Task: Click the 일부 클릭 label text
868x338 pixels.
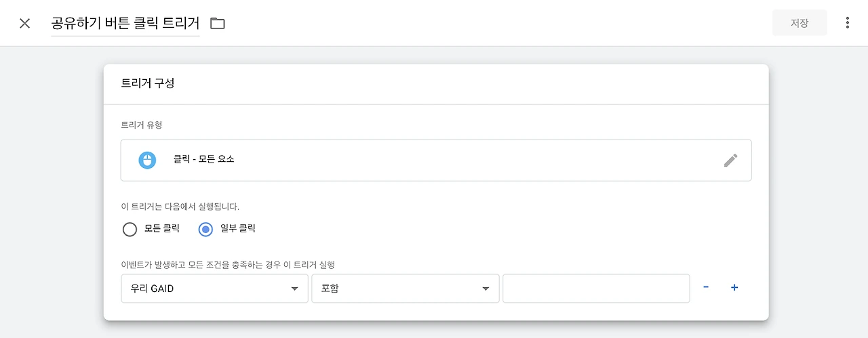Action: (x=237, y=229)
